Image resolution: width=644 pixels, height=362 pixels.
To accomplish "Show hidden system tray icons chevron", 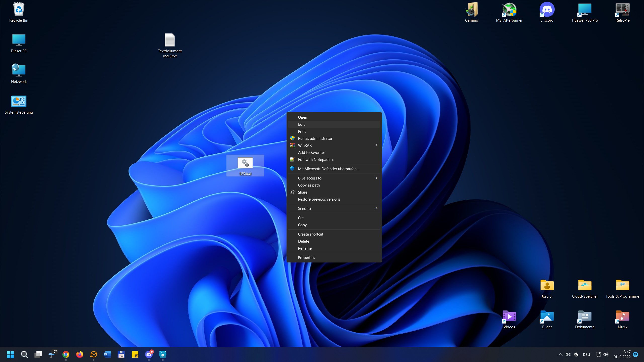I will (x=561, y=354).
